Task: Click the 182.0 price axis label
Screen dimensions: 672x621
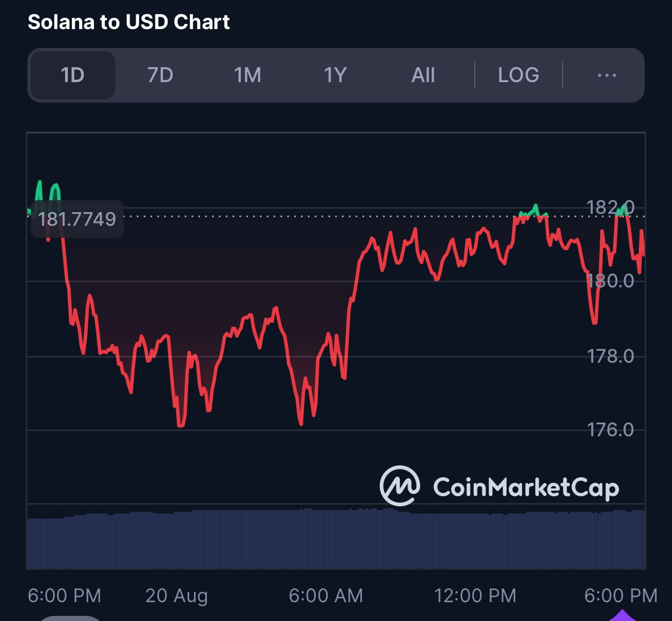Action: 610,207
